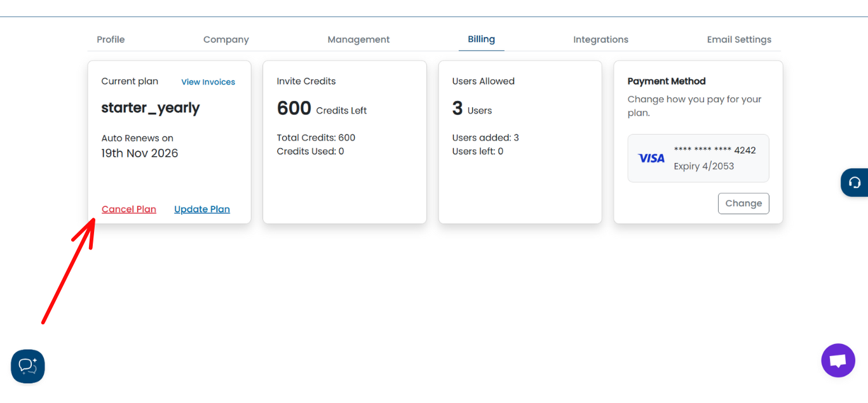
Task: Click the 3 Users allowed value
Action: [472, 109]
